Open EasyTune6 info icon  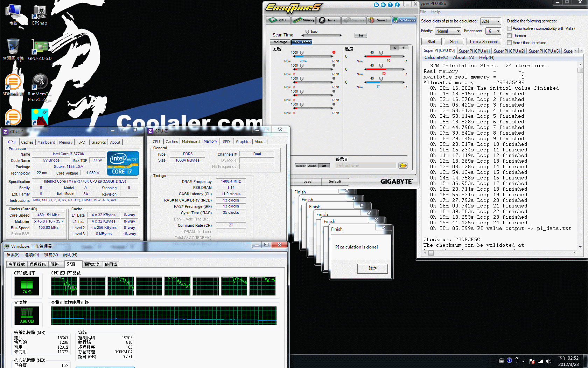click(x=397, y=5)
